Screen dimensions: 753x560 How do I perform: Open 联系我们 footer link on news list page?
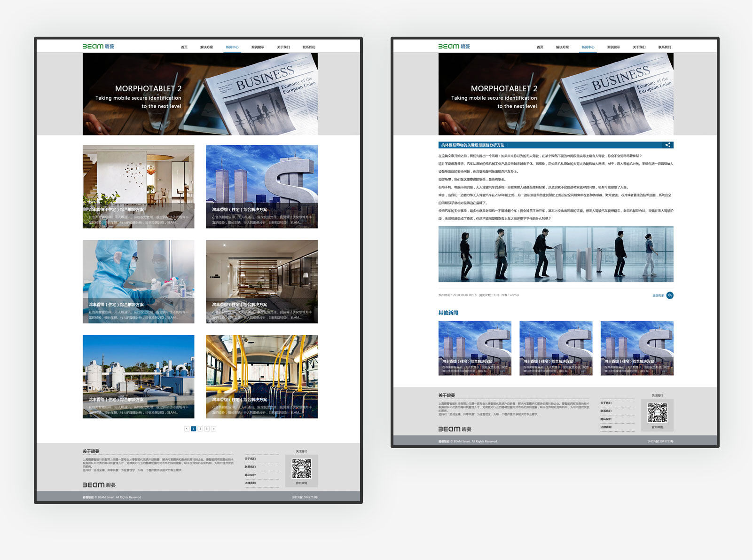[250, 467]
